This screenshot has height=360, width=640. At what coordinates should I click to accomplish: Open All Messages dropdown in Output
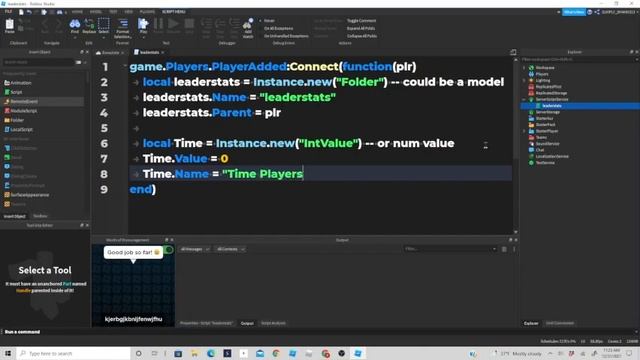coord(195,249)
